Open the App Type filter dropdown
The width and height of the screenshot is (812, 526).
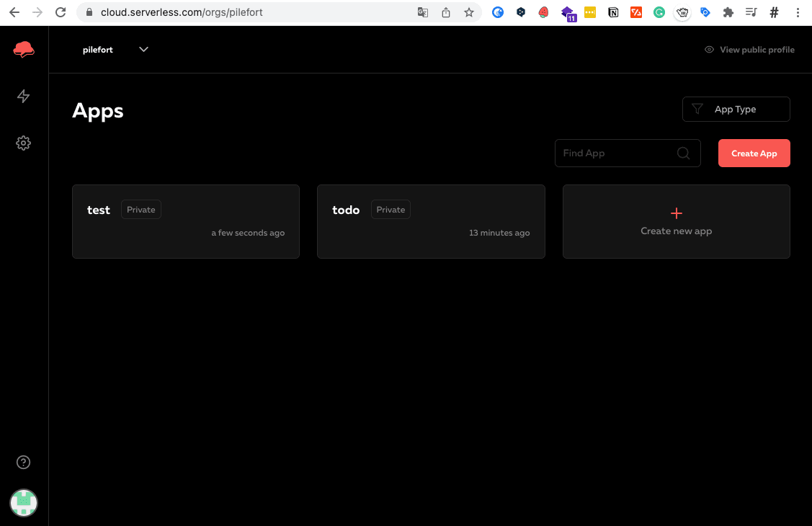click(x=736, y=109)
